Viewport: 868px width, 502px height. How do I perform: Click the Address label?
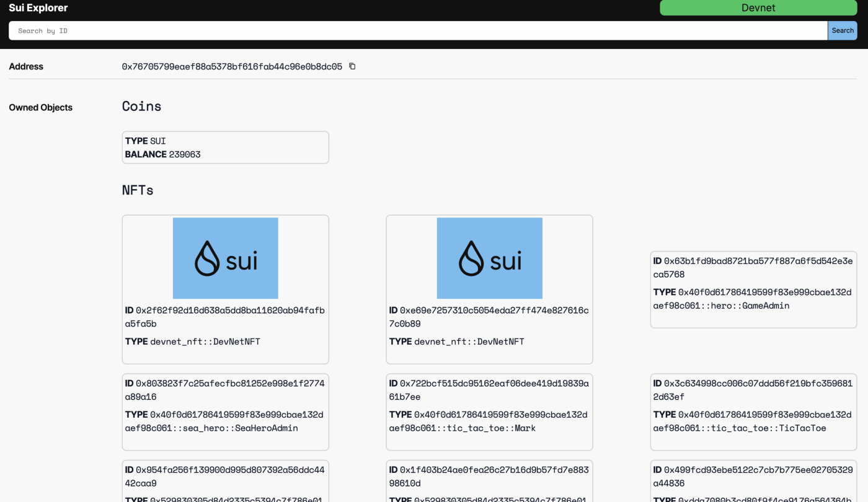tap(26, 66)
